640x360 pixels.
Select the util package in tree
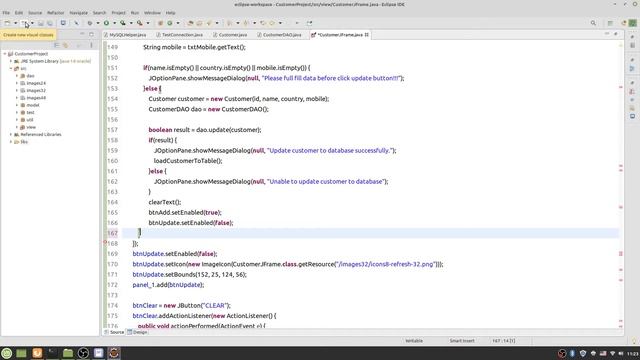pyautogui.click(x=30, y=120)
